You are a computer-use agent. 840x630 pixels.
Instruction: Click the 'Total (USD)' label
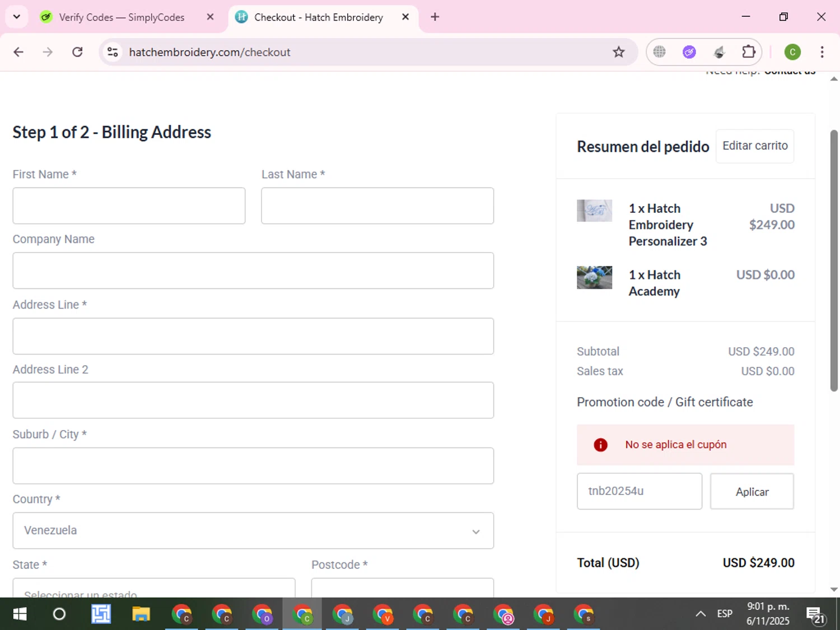[608, 563]
